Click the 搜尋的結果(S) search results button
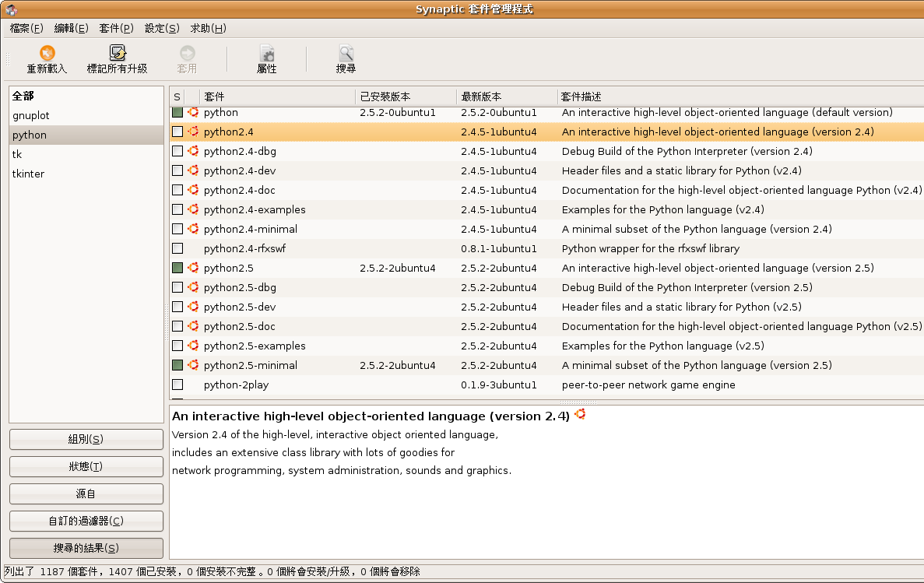Screen dimensions: 924x583 86,548
